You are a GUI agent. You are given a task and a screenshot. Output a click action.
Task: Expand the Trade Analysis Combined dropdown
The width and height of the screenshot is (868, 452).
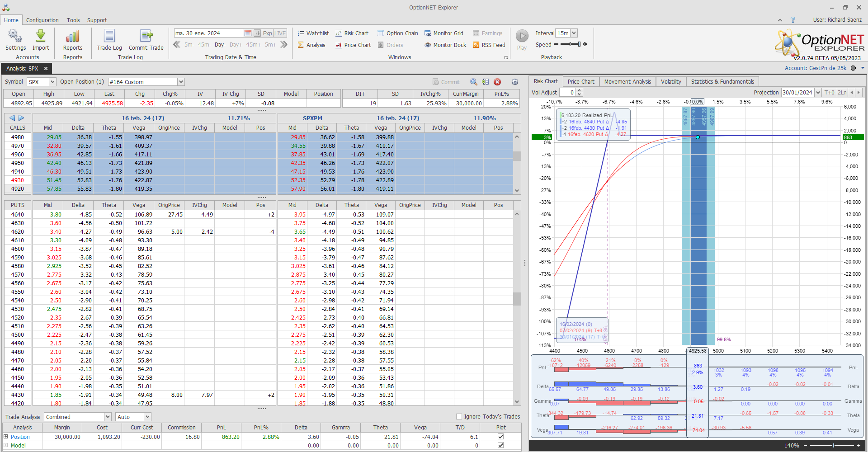pos(108,417)
